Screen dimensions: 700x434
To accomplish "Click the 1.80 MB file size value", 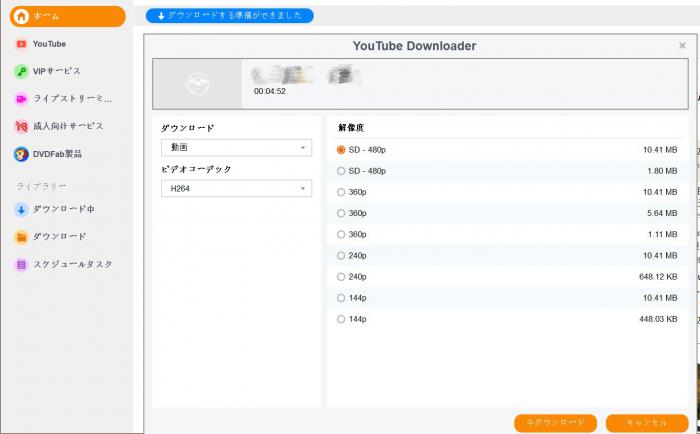I will click(662, 171).
